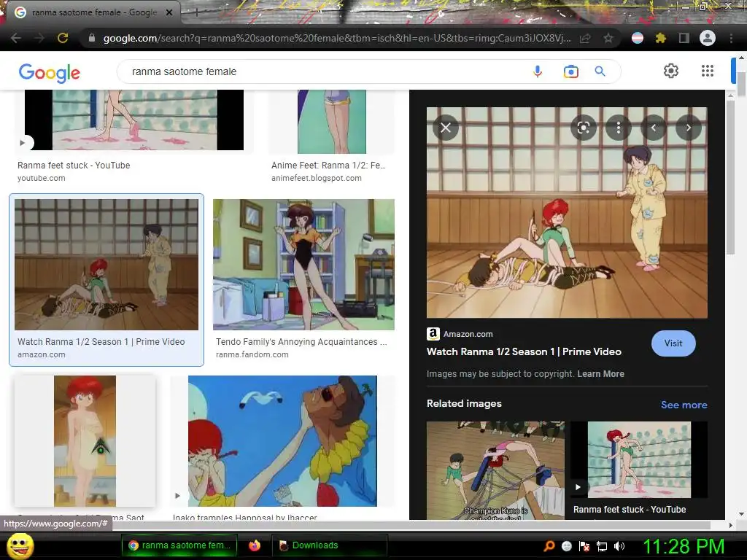Click ranma.fandom.com source text
This screenshot has height=560, width=747.
point(252,354)
